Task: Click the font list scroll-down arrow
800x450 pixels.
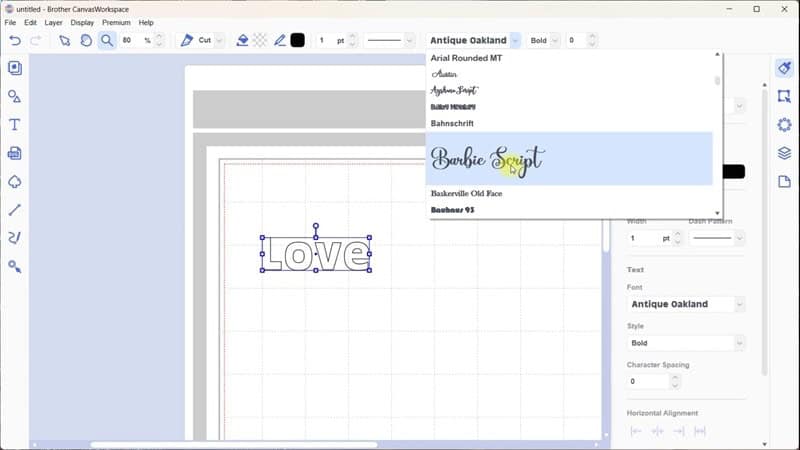Action: pos(717,213)
